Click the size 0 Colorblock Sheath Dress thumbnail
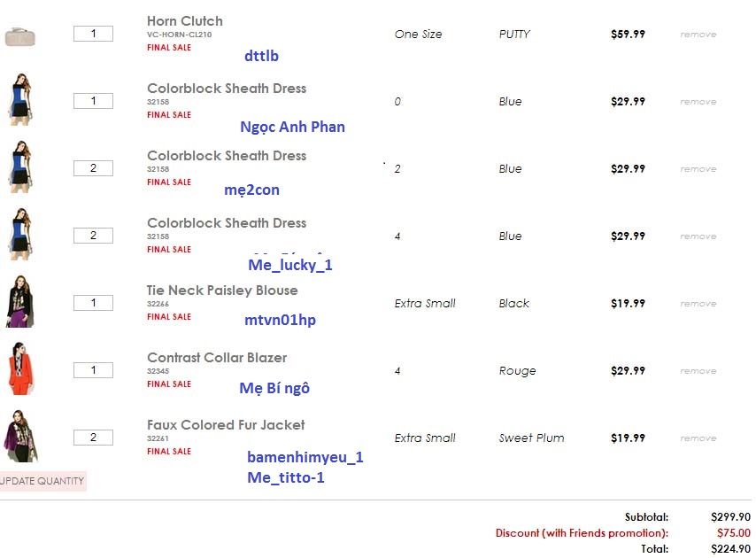756x558 pixels. tap(19, 101)
